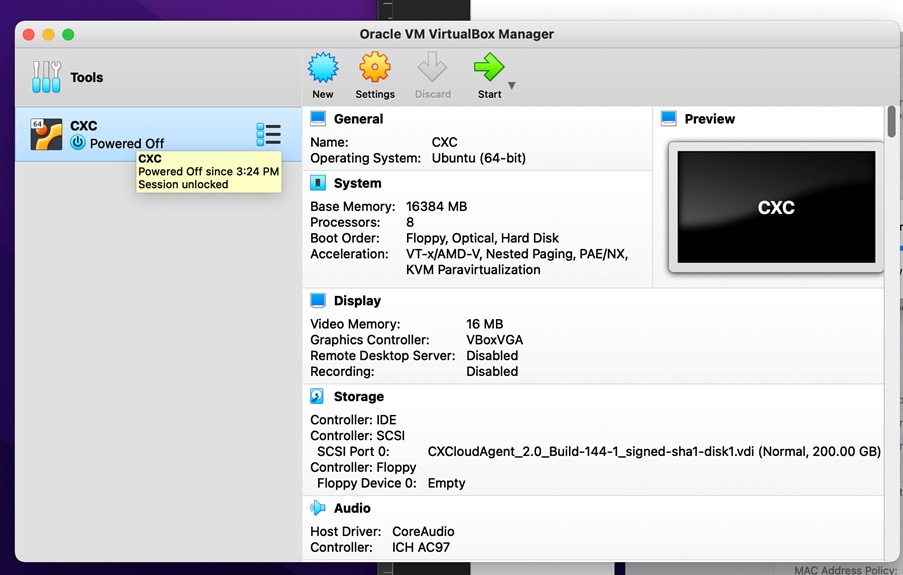Select the CXC virtual machine name
The width and height of the screenshot is (903, 575).
[x=84, y=126]
